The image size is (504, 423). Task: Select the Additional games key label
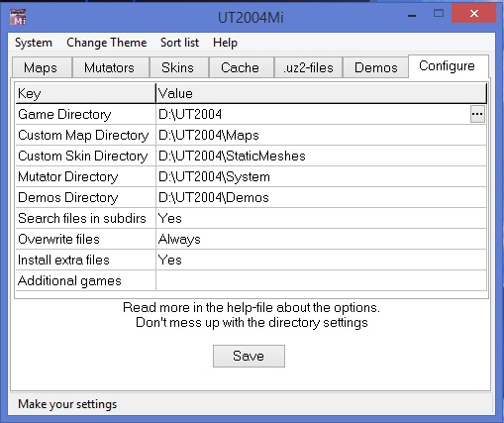pos(85,280)
